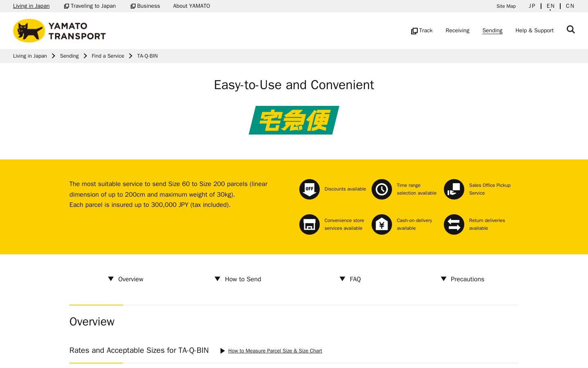Screen dimensions: 588x368
Task: Switch language to CN
Action: coord(570,6)
